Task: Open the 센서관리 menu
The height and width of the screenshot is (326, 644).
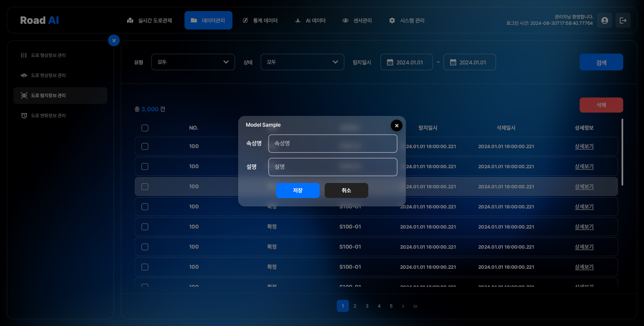Action: pos(357,20)
